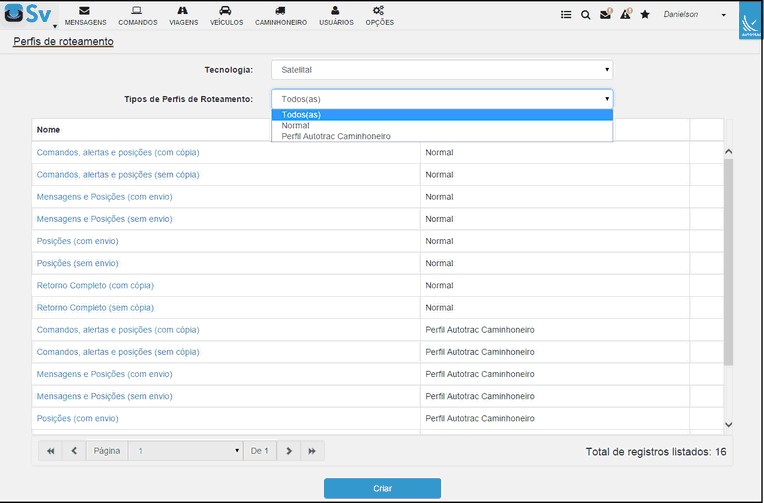Viewport: 764px width, 503px height.
Task: Click Perfil Autotrac Caminhoneiro cell of Posições (com envio)
Action: [555, 419]
